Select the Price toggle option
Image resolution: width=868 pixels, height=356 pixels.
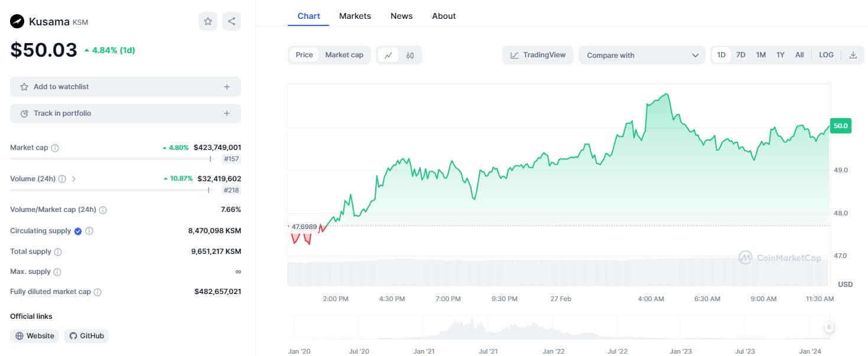click(x=304, y=55)
